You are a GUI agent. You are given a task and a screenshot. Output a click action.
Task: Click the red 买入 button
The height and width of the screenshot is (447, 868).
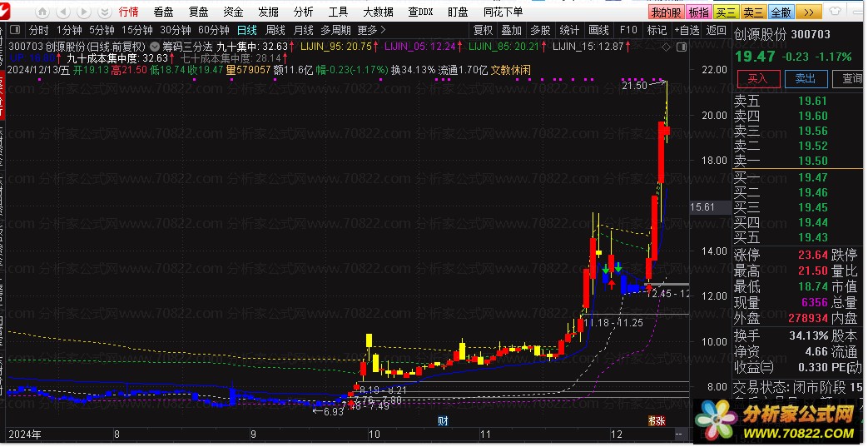pyautogui.click(x=757, y=78)
